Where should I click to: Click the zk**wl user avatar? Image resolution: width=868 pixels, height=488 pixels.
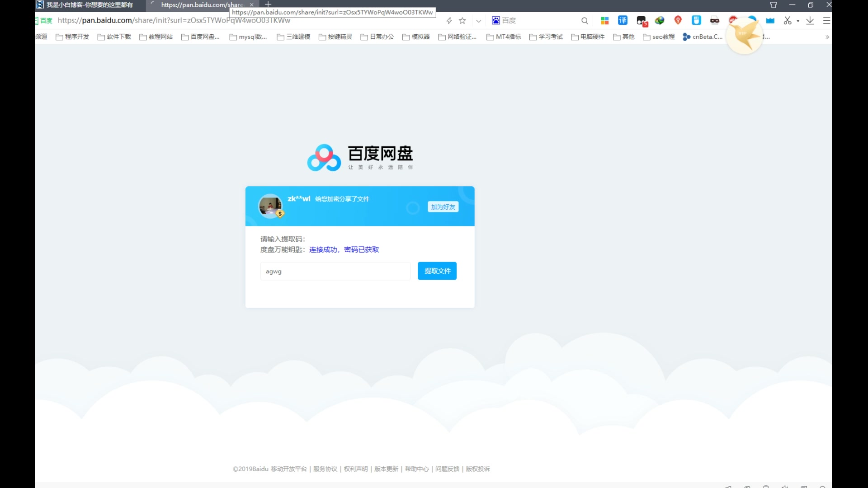point(270,206)
